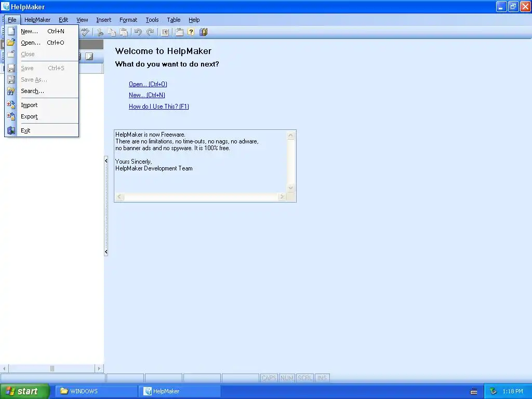This screenshot has height=399, width=532.
Task: Click the floppy disk icon beside Save
Action: [11, 68]
